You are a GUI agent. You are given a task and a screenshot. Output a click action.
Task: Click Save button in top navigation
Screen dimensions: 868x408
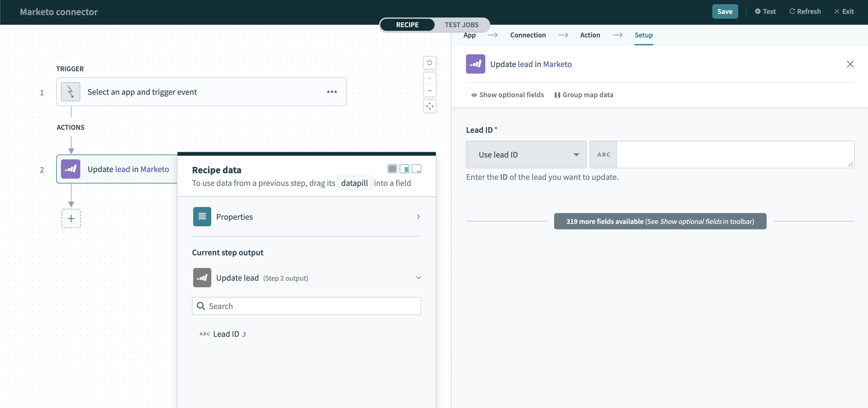[725, 11]
